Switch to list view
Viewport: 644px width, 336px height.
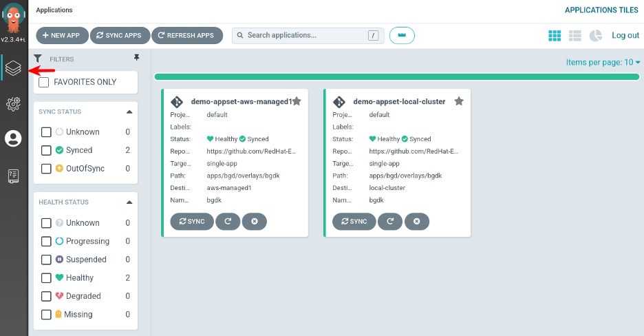575,36
